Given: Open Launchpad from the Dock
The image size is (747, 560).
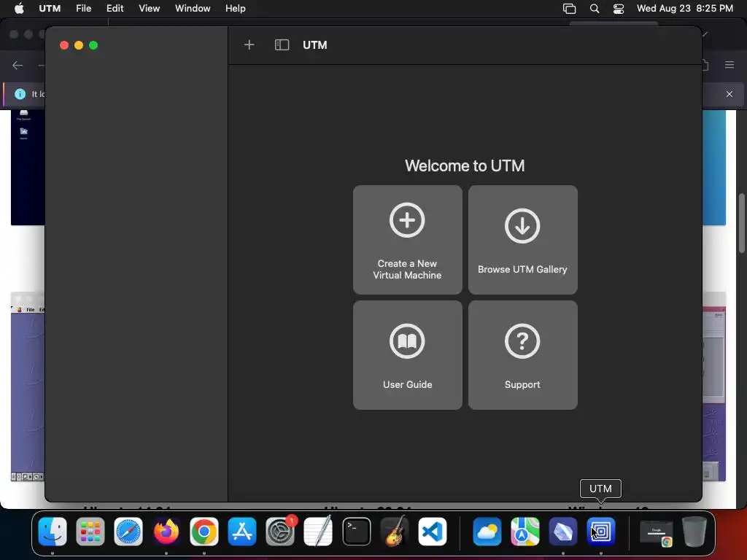Looking at the screenshot, I should point(90,531).
